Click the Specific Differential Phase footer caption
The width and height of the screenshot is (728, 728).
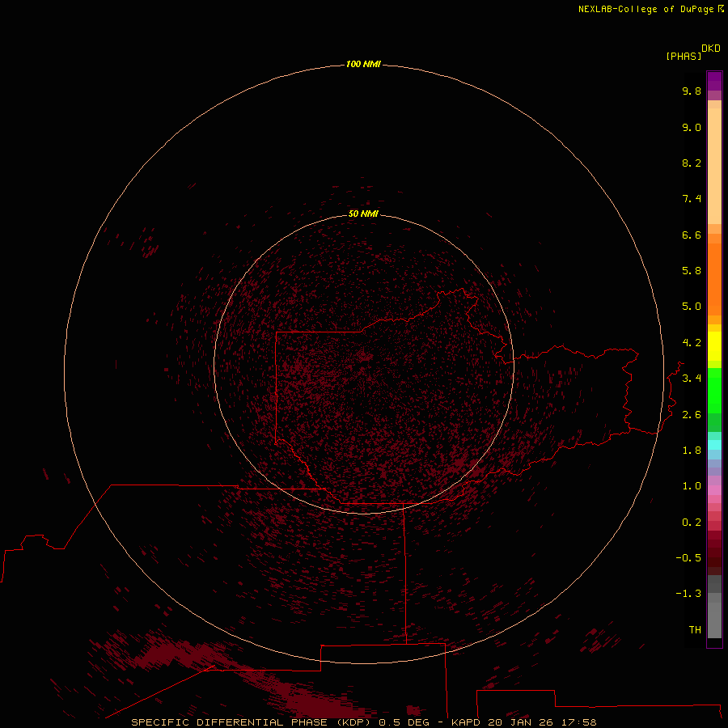(363, 722)
